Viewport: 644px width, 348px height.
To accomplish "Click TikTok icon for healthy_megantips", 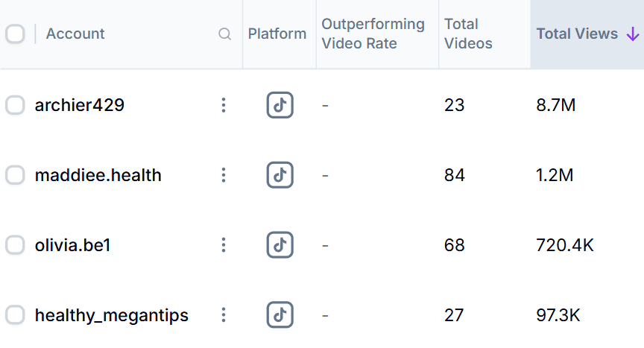I will click(280, 315).
